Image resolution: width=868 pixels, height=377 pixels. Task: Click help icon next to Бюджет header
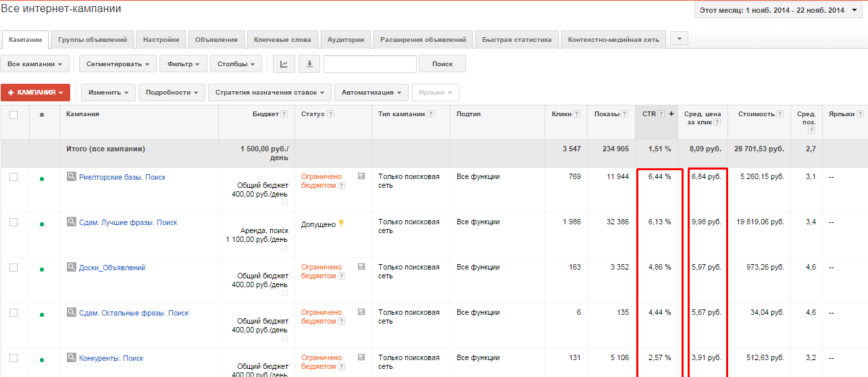284,114
